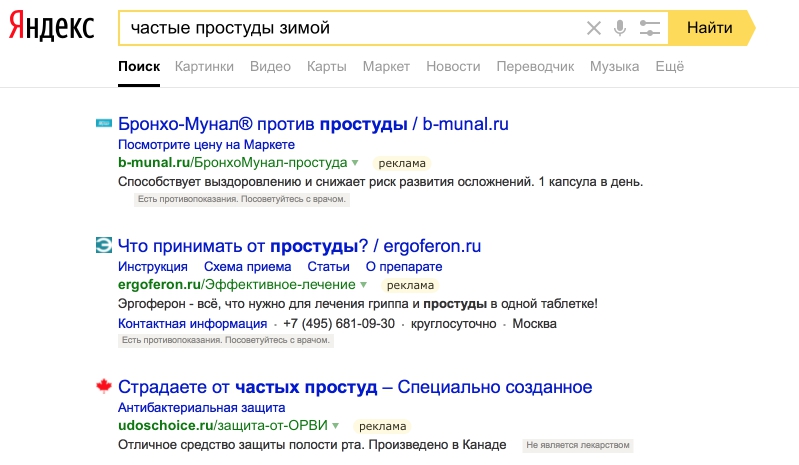Open the Инструкция sitelink under ergoferon

point(153,267)
